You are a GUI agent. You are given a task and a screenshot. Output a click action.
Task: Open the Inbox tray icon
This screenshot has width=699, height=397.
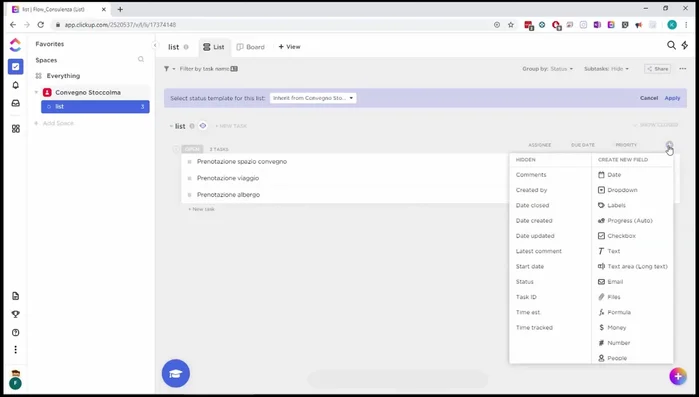tap(16, 103)
